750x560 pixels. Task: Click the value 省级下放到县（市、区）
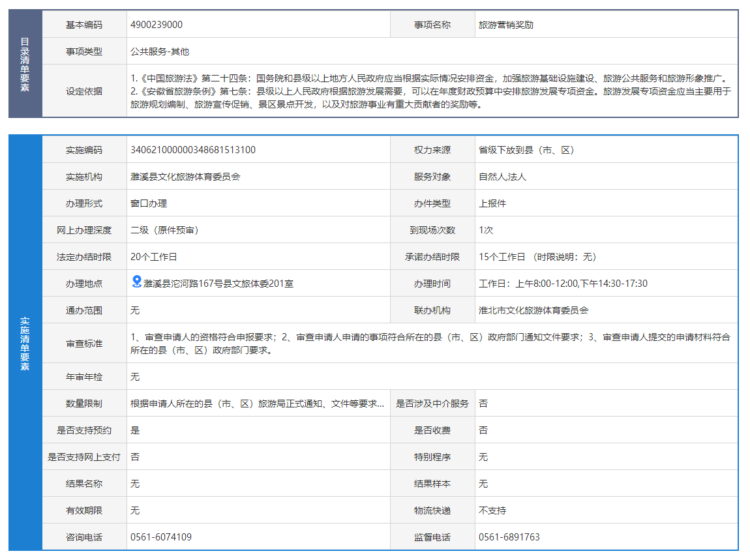point(526,150)
